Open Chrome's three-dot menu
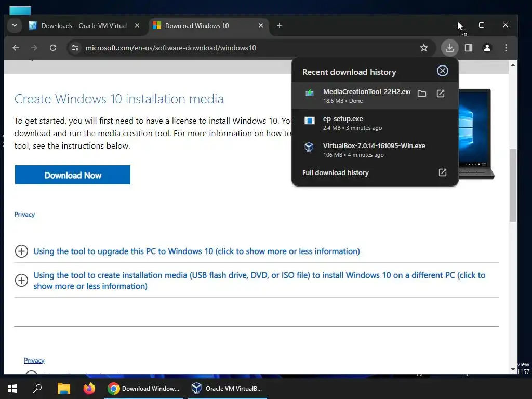Screen dimensions: 532x399 pyautogui.click(x=506, y=48)
